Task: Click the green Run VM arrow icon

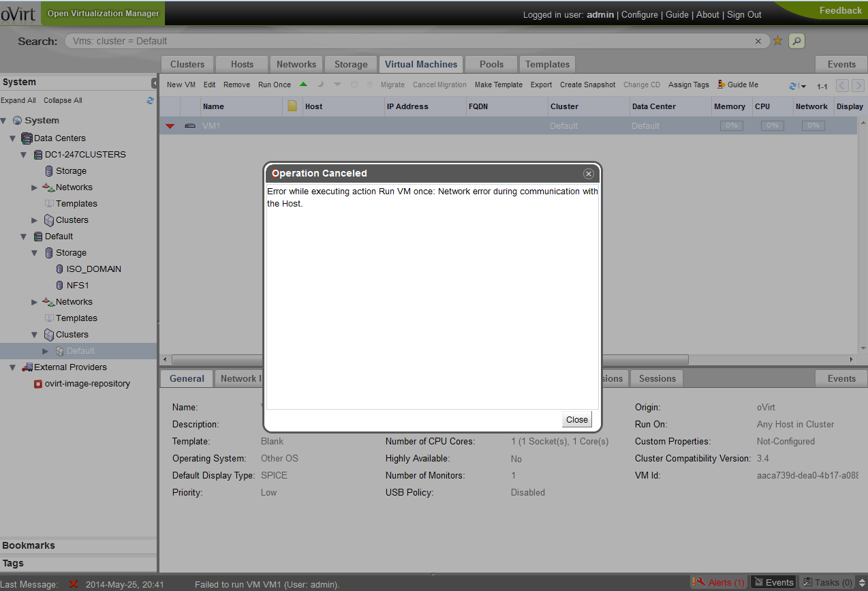Action: coord(303,85)
